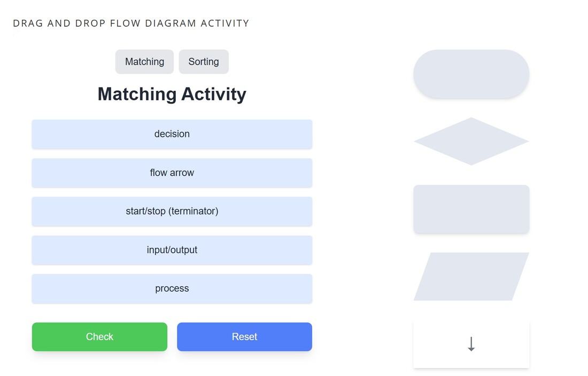Pick the flowchart symbol used for input/output
This screenshot has height=376, width=588.
pyautogui.click(x=471, y=276)
